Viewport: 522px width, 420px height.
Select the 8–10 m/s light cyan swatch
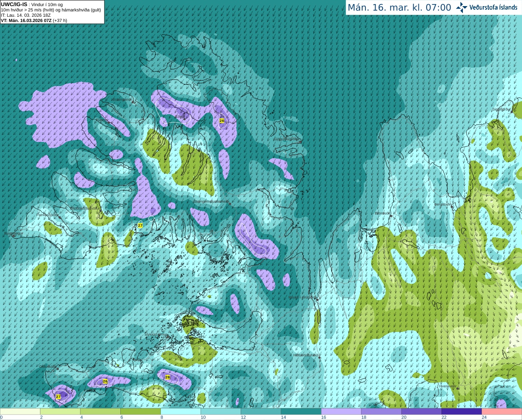[181, 411]
